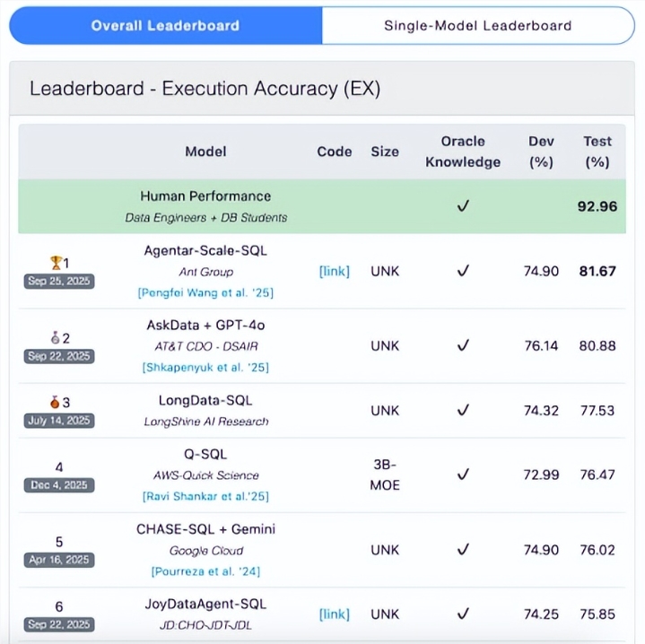Click the Oracle Knowledge checkmark for Agentar-Scale-SQL

click(x=463, y=271)
